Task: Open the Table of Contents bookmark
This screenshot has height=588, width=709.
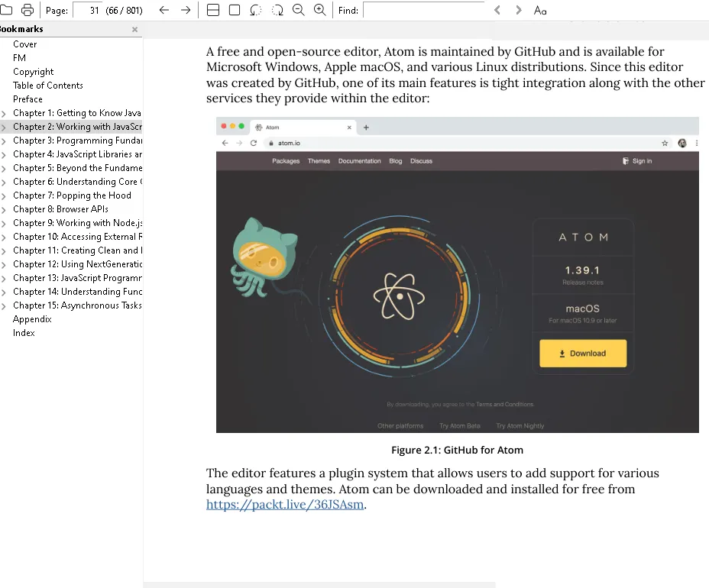Action: coord(47,86)
